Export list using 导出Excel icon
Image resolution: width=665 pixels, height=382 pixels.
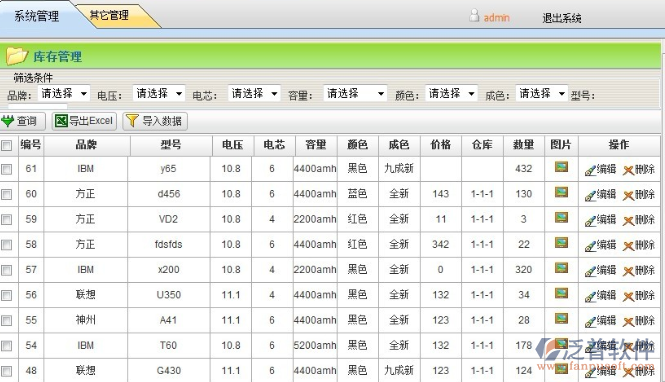pyautogui.click(x=61, y=121)
